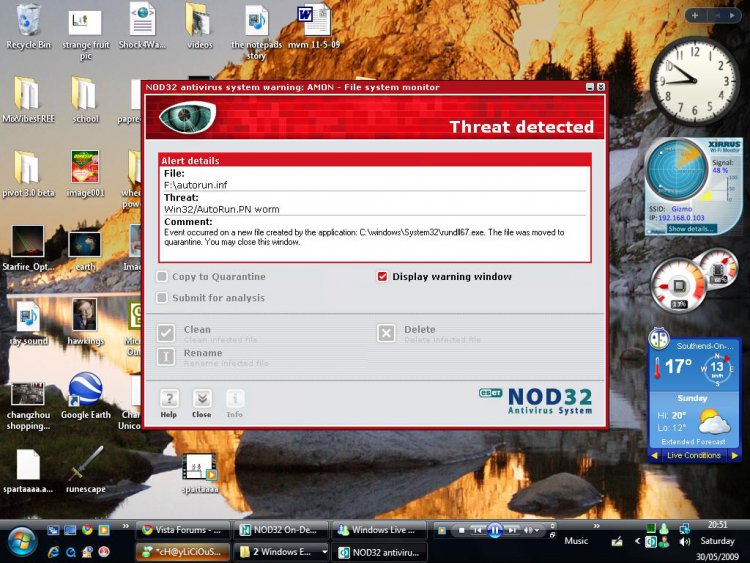The width and height of the screenshot is (750, 563).
Task: Click the weather gadget right yellow arrow
Action: click(x=734, y=455)
